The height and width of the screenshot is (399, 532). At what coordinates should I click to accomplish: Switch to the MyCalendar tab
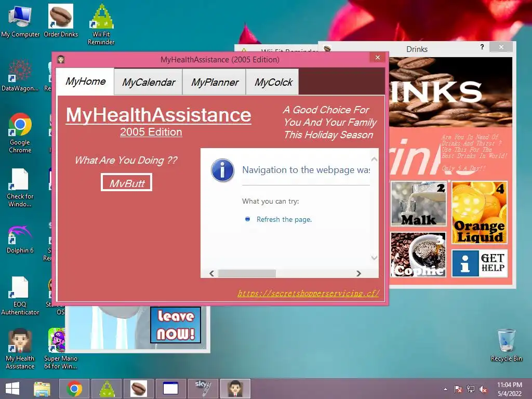[148, 82]
